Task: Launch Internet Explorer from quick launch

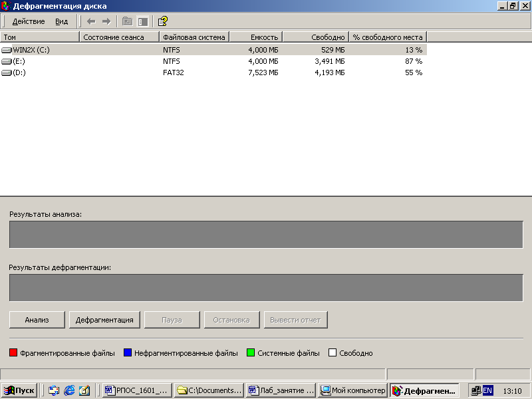Action: pyautogui.click(x=69, y=390)
